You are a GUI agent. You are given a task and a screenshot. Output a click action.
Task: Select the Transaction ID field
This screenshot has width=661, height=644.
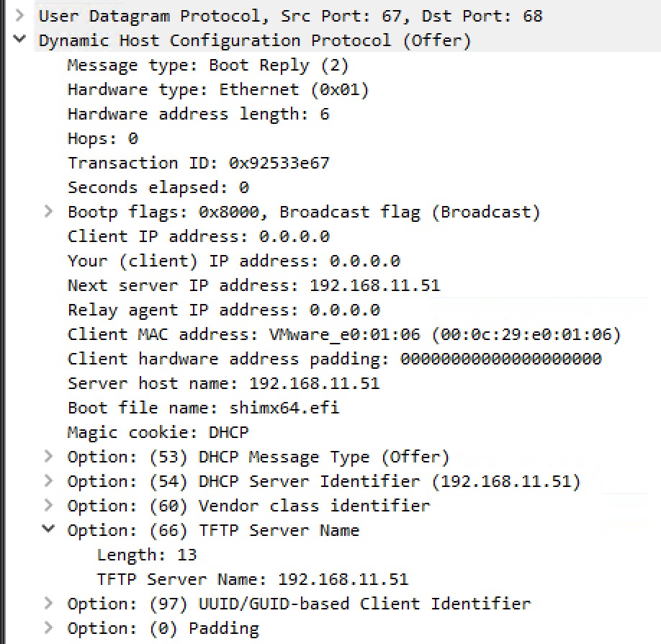pyautogui.click(x=198, y=162)
